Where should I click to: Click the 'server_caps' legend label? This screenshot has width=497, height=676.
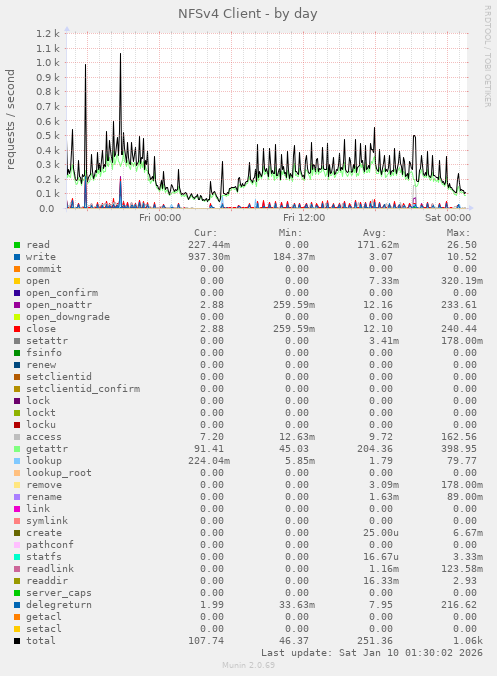click(x=59, y=593)
